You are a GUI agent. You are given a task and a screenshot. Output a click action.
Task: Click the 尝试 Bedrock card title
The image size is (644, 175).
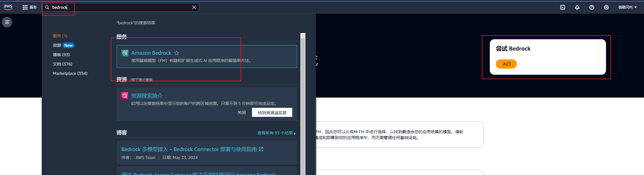[x=513, y=48]
